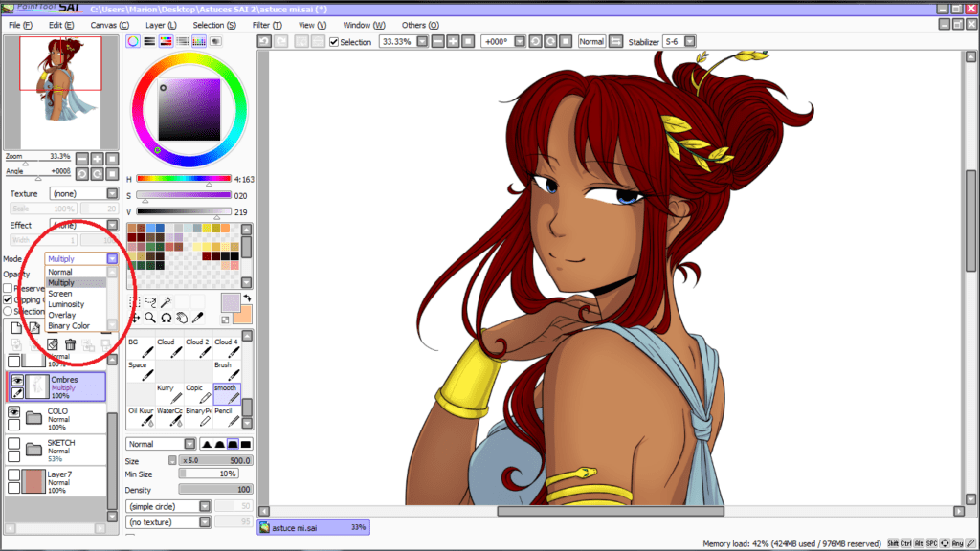The width and height of the screenshot is (980, 551).
Task: Open the Filter menu
Action: click(x=267, y=25)
